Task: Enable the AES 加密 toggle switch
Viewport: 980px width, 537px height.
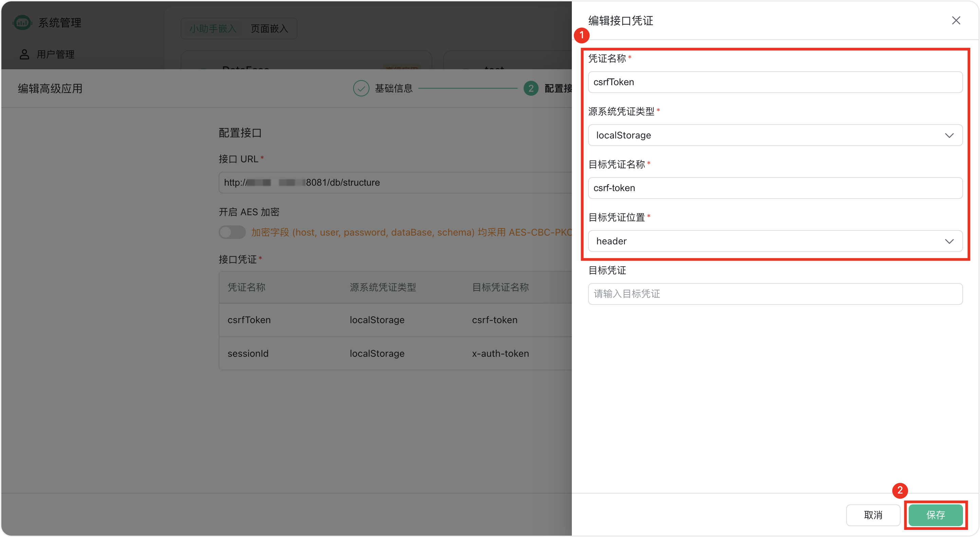Action: coord(232,232)
